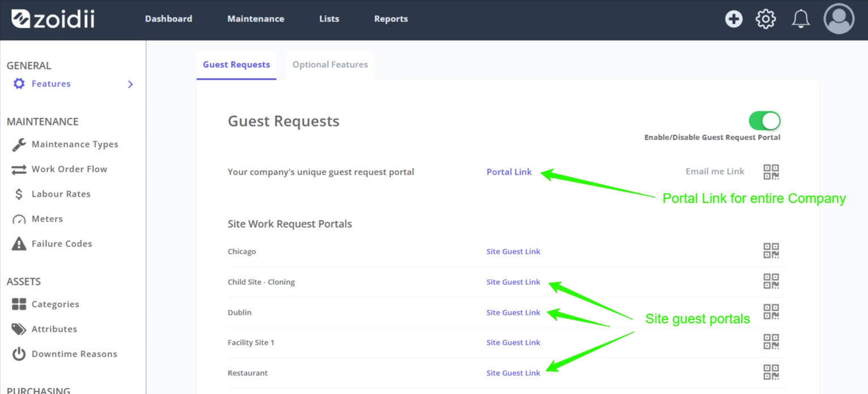Show QR code for Facility Site 1

[x=771, y=342]
